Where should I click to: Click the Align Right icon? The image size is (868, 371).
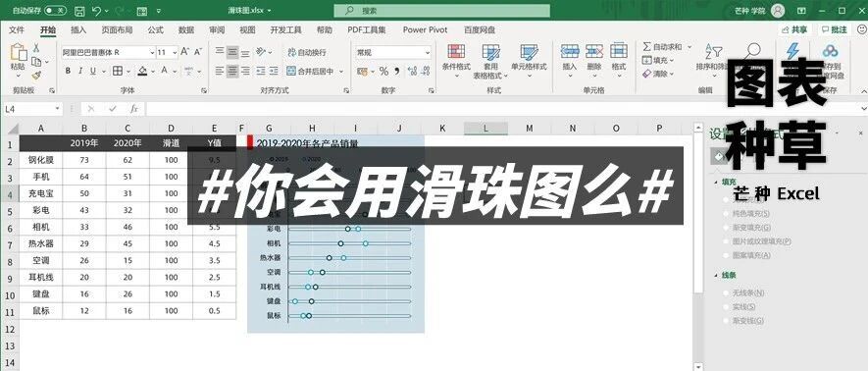(x=245, y=71)
